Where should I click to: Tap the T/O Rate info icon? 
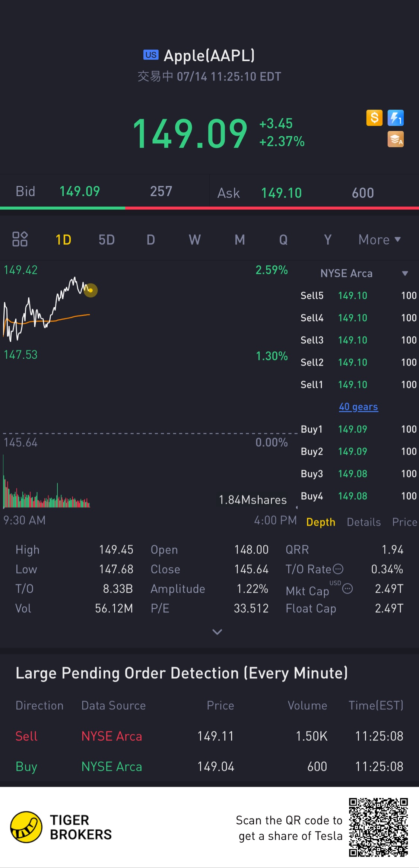338,569
